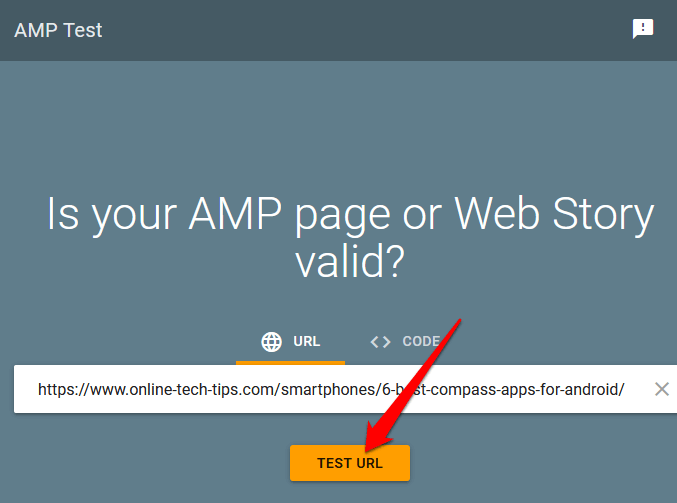Switch to the CODE tab
This screenshot has height=503, width=677.
(404, 342)
